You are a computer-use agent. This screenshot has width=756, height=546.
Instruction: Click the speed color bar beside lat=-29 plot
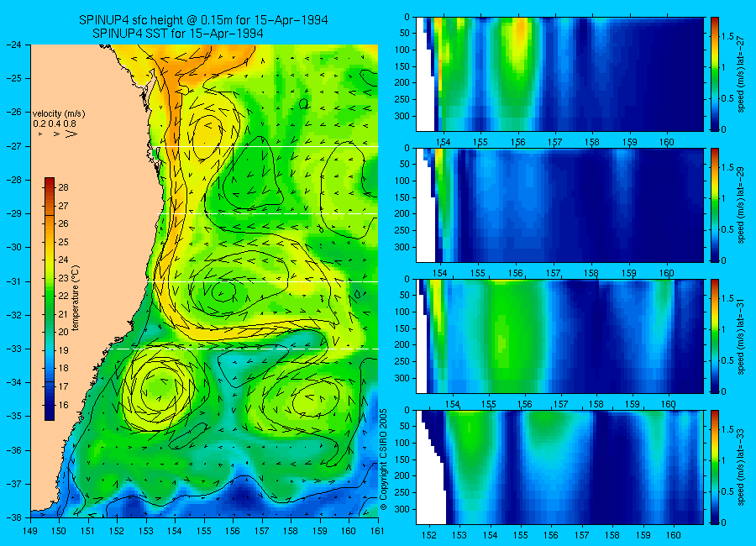pos(714,206)
